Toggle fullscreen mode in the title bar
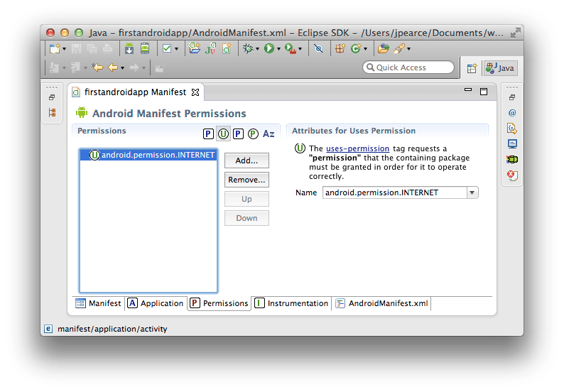The width and height of the screenshot is (564, 392). tap(516, 33)
